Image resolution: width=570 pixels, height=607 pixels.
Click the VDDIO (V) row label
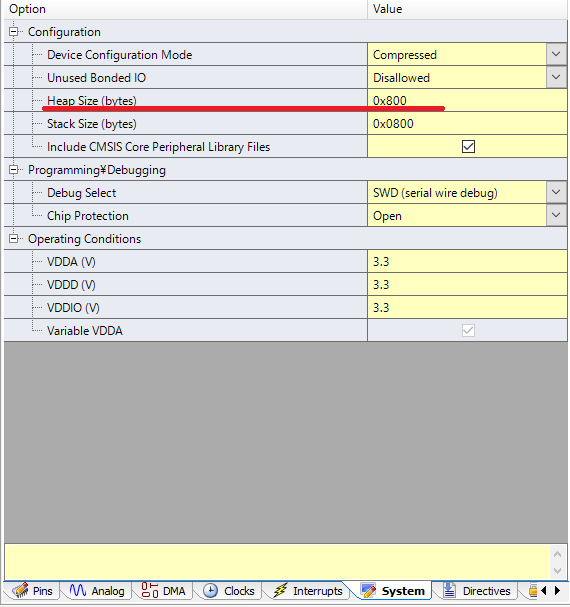[73, 308]
